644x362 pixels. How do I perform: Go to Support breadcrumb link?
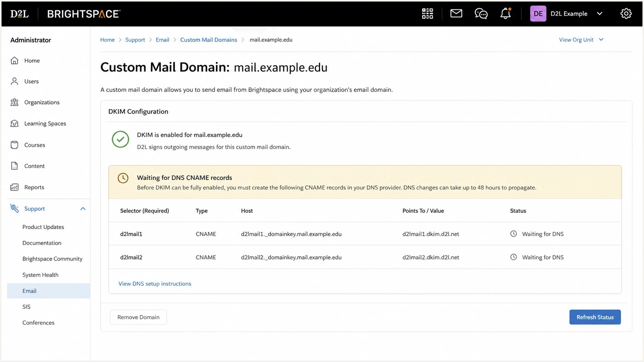point(135,40)
